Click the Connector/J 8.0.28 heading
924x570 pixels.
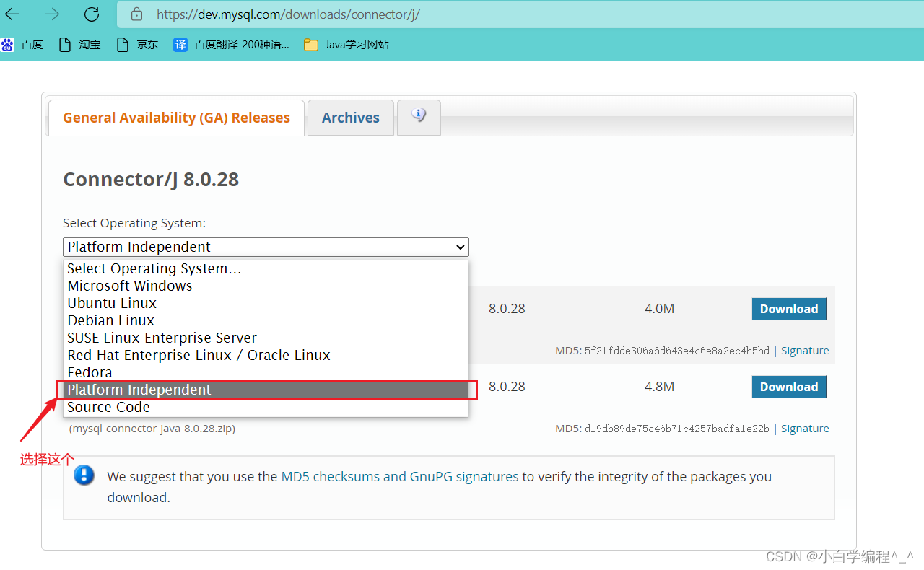151,180
